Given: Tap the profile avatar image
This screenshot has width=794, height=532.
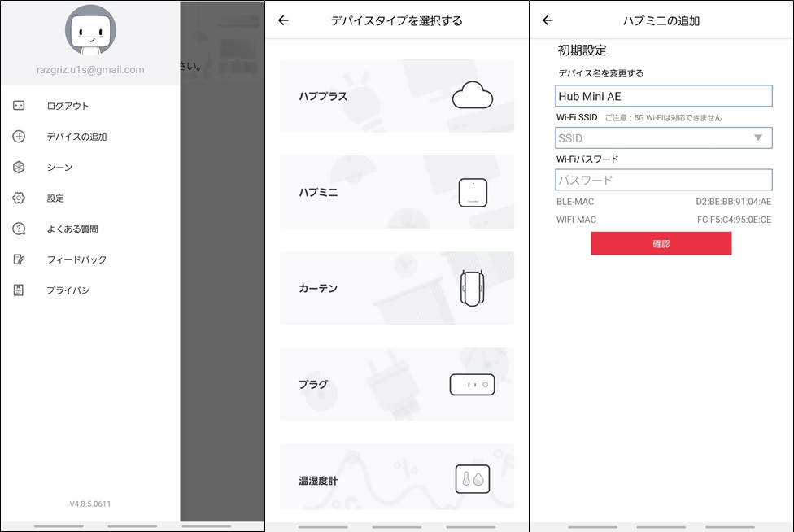Looking at the screenshot, I should click(x=90, y=30).
